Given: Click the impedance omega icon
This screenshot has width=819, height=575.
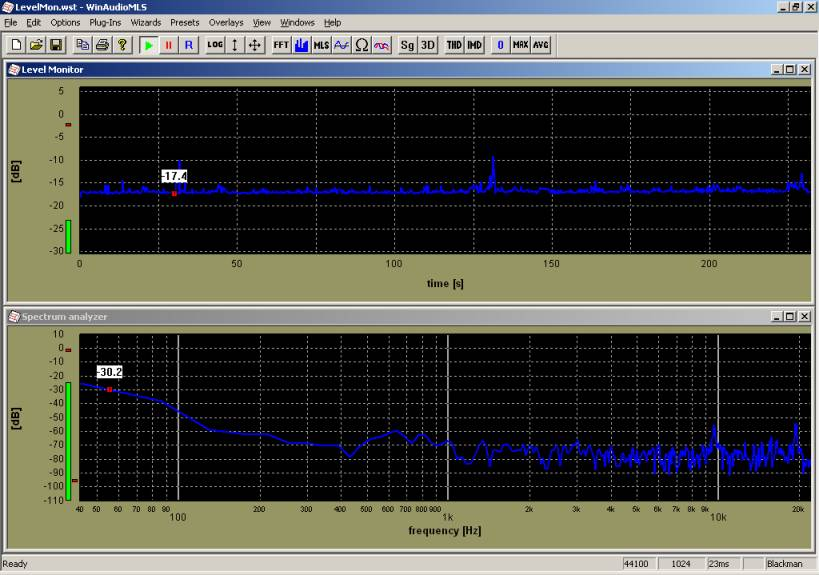Looking at the screenshot, I should pyautogui.click(x=361, y=45).
